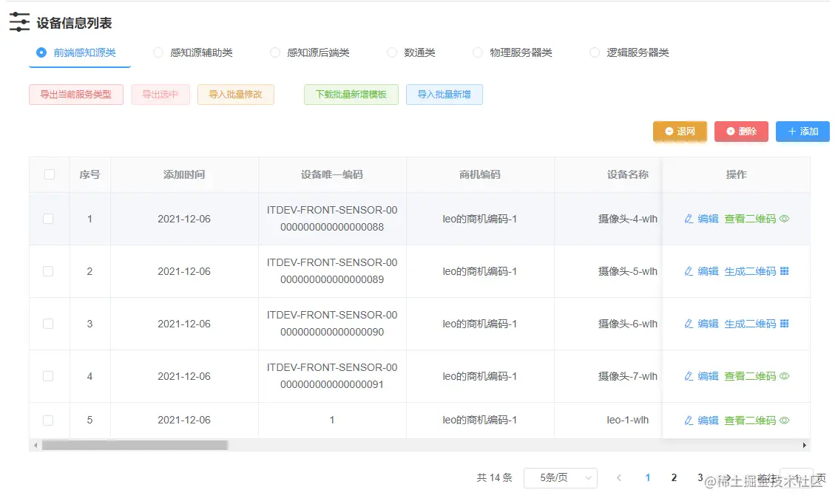Go to previous page with left chevron
This screenshot has height=504, width=838.
(x=619, y=478)
